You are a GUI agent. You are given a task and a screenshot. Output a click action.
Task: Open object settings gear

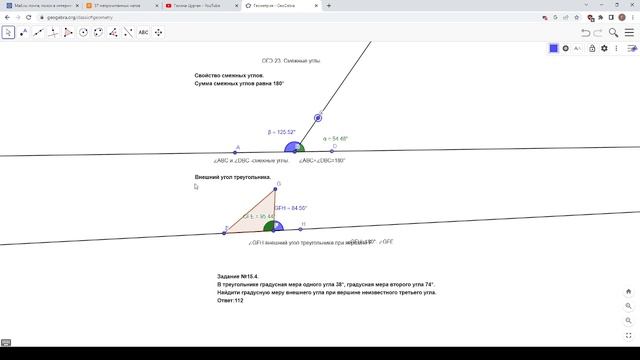(x=604, y=49)
